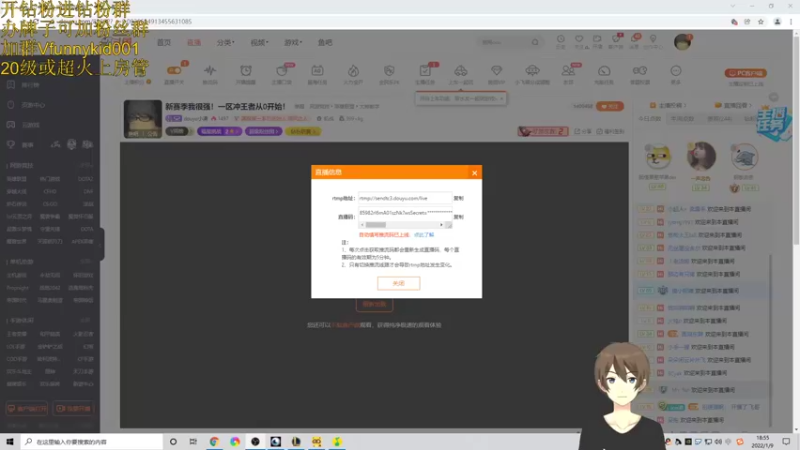
Task: Click the diamond toolbar icon
Action: (x=496, y=70)
